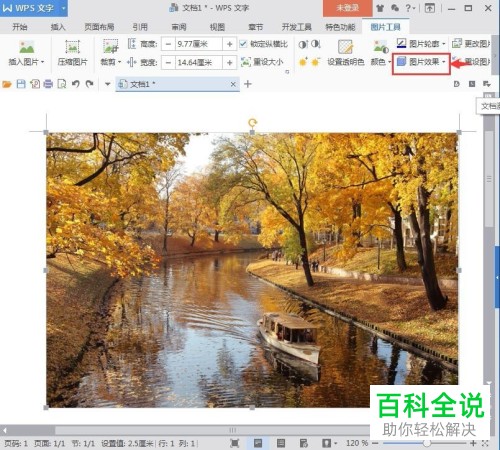Select the 图片工具 (Picture Tools) tab
Screen dimensions: 500x450
pos(385,27)
